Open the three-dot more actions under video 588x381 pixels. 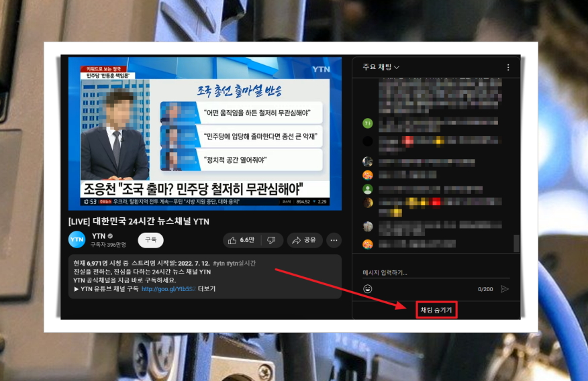pos(334,240)
